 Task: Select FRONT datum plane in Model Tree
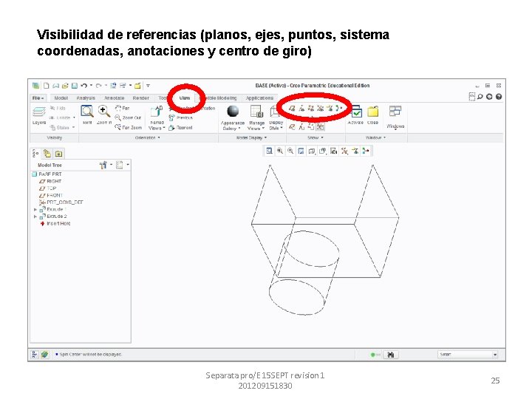coord(51,195)
